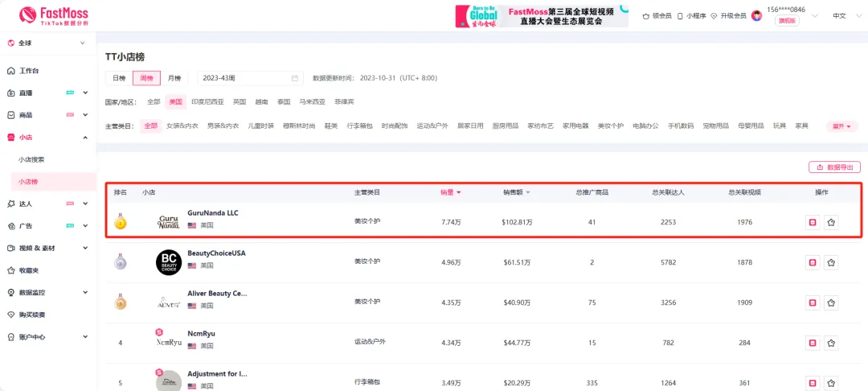Filter region by 英国
Image resolution: width=868 pixels, height=391 pixels.
[240, 102]
